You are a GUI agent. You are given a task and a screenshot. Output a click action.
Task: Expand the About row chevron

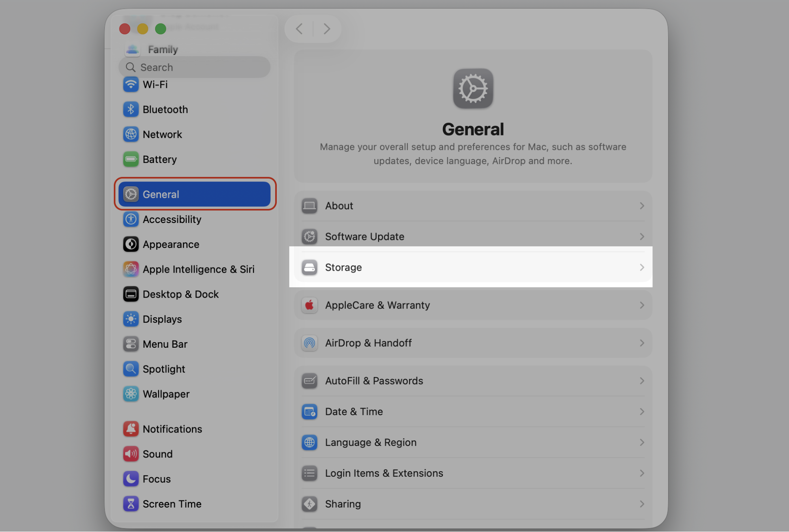pyautogui.click(x=642, y=206)
